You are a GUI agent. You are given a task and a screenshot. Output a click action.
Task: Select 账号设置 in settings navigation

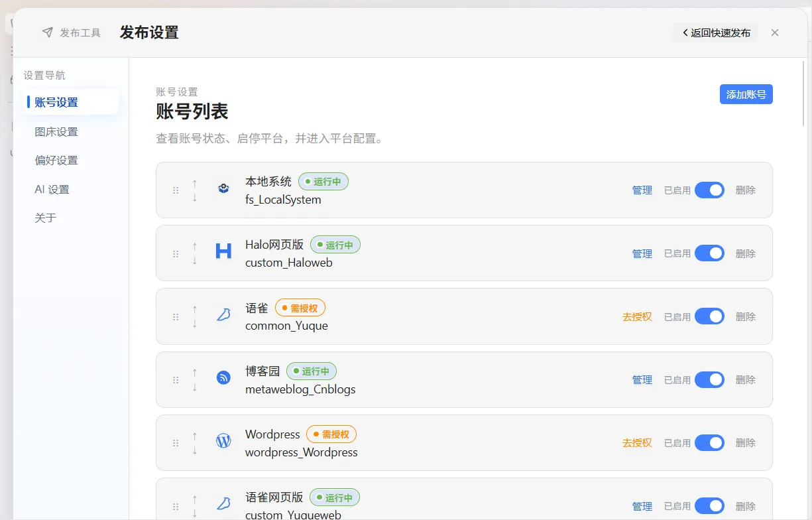[x=71, y=102]
